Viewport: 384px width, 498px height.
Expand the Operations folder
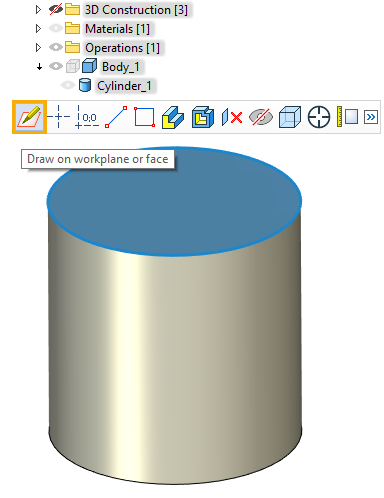pos(38,48)
